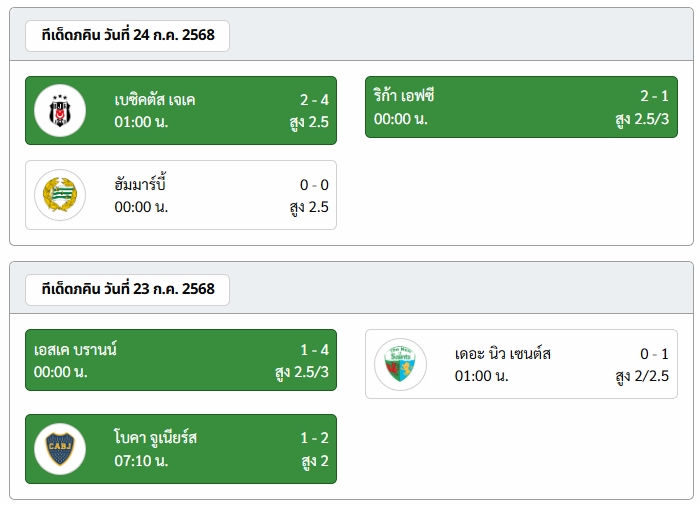Screen dimensions: 700x505
Task: Click the Beşiktaş club logo
Action: coord(60,110)
